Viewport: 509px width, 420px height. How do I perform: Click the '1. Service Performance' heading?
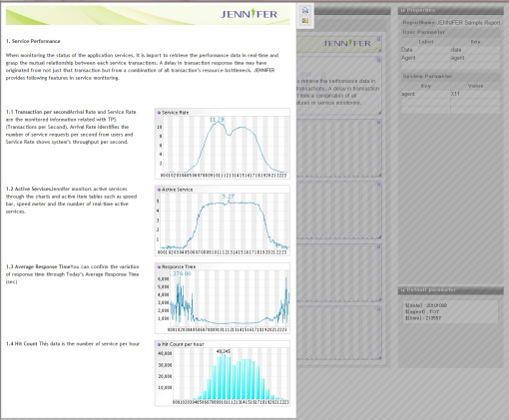pos(33,41)
